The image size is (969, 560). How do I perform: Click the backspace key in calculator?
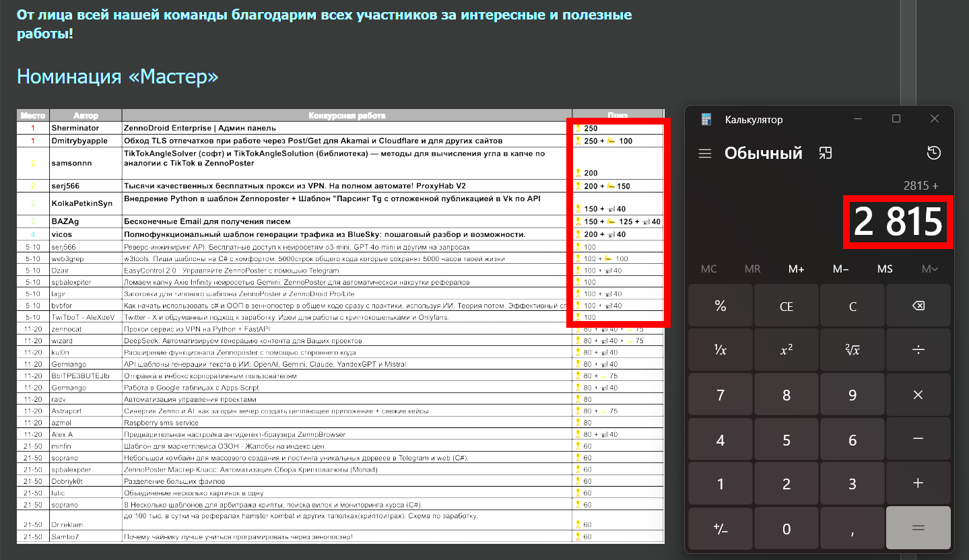918,306
